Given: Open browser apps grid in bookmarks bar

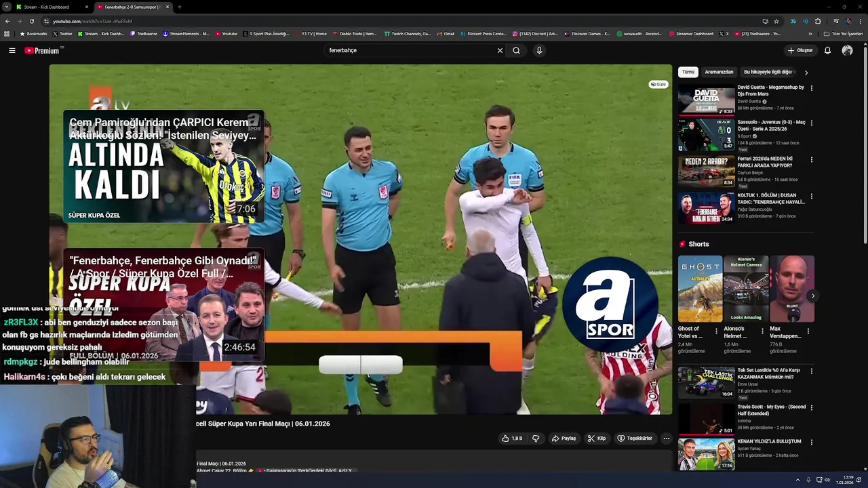Looking at the screenshot, I should point(7,33).
